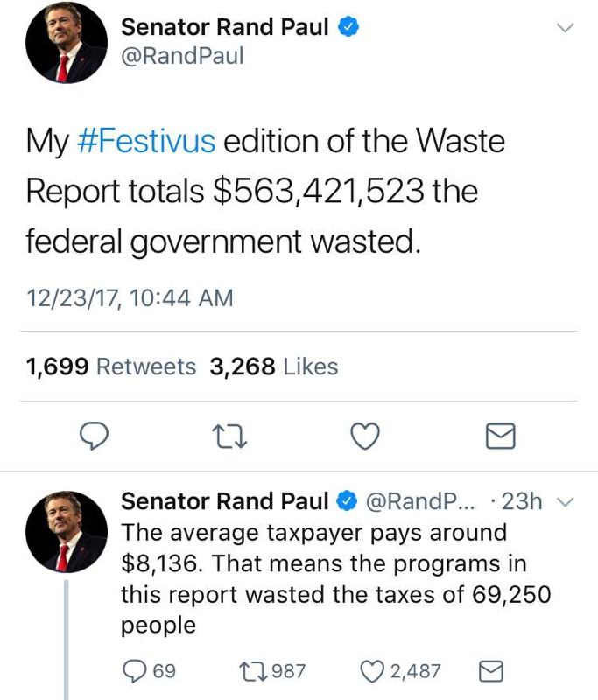View the 1,699 Retweets list
This screenshot has height=700, width=598.
click(111, 367)
